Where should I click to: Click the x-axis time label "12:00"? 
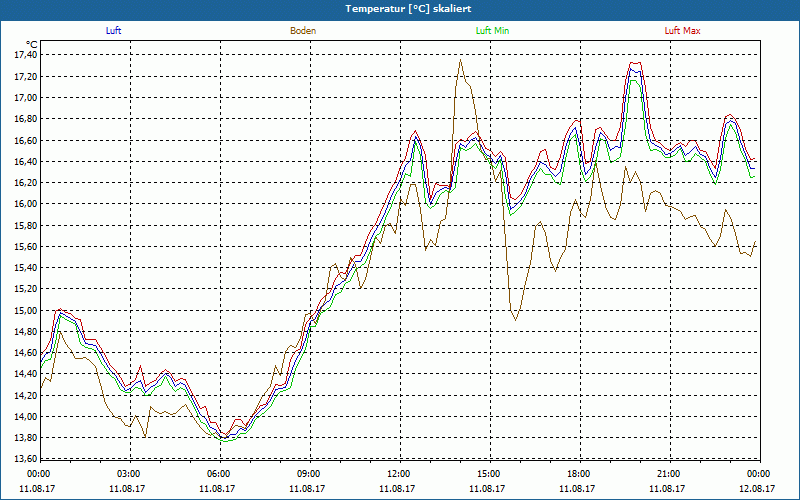point(397,474)
